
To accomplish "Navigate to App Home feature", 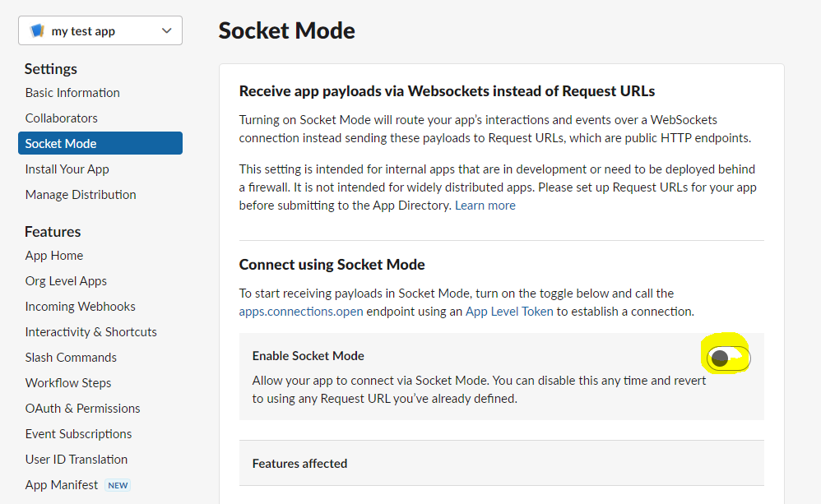I will click(54, 256).
